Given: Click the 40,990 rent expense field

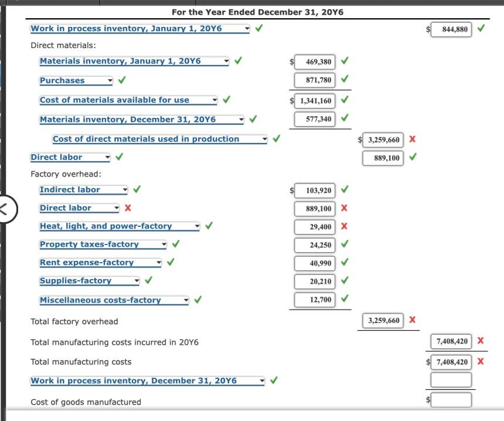Looking at the screenshot, I should coord(315,263).
